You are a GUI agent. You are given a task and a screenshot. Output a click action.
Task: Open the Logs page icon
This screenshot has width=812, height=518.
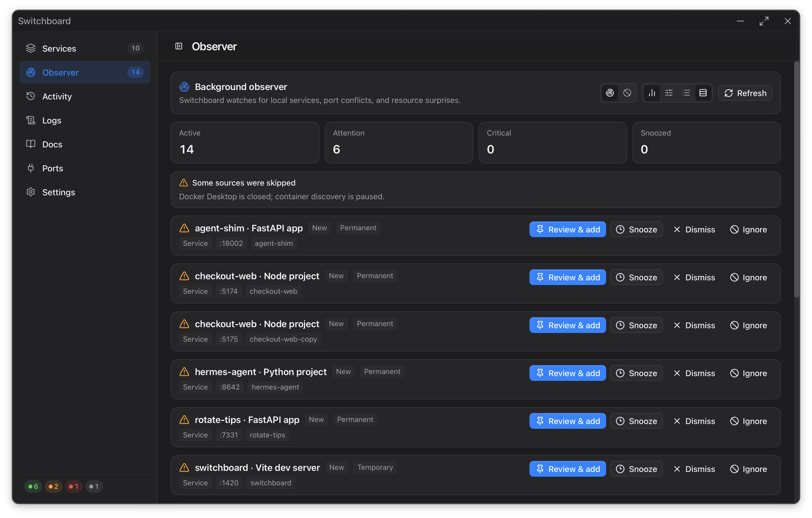coord(31,120)
